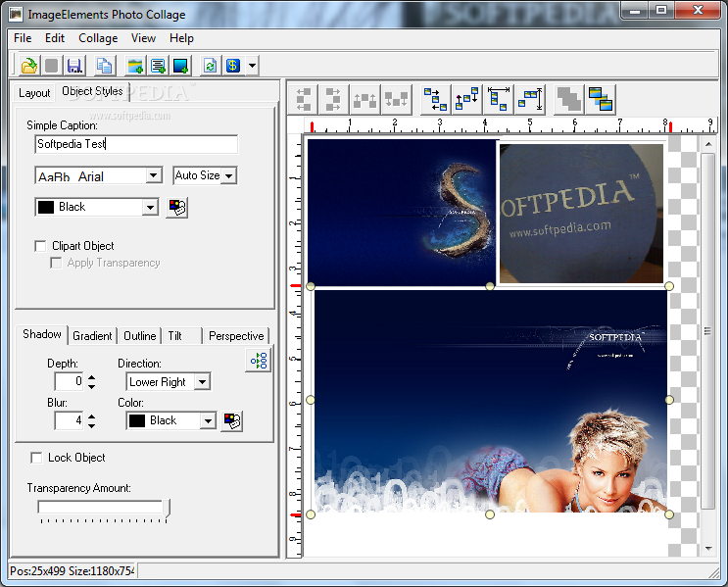Screen dimensions: 728x587
Task: Click the bottom-right selection resize handle
Action: click(x=669, y=514)
